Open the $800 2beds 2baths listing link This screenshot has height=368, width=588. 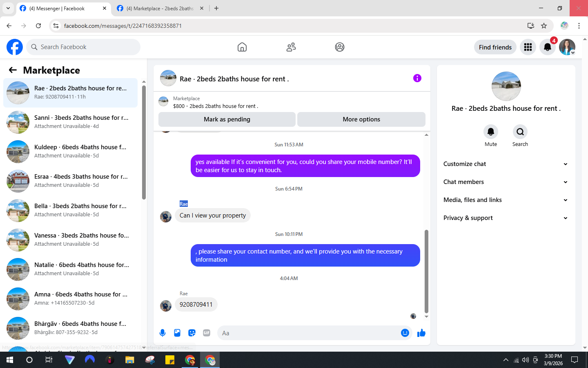(x=216, y=106)
